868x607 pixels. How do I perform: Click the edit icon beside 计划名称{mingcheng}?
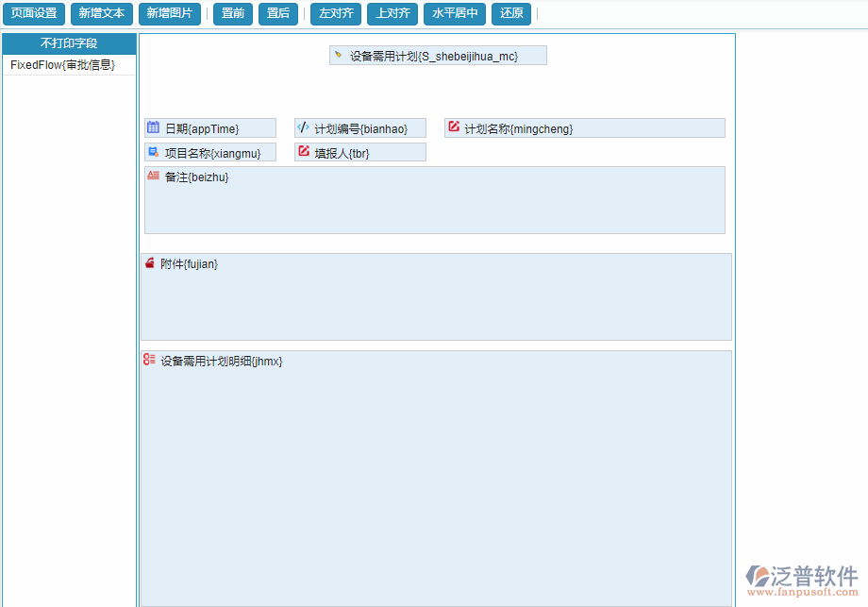(454, 126)
